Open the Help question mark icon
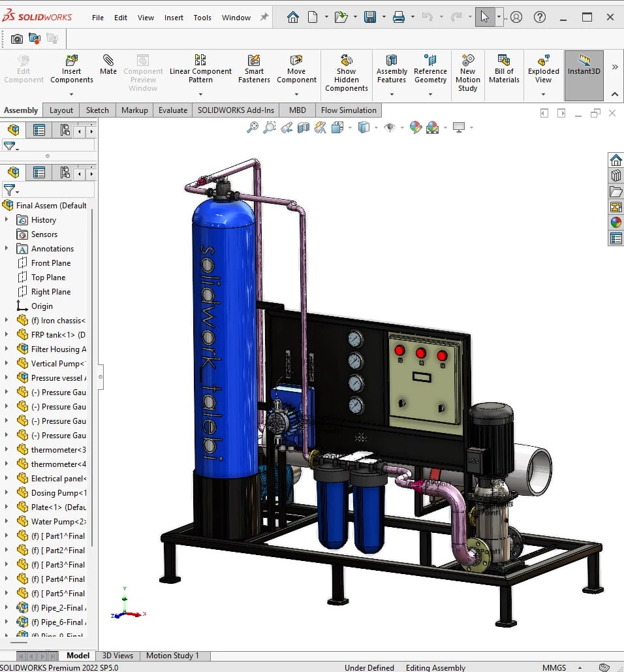 (540, 17)
